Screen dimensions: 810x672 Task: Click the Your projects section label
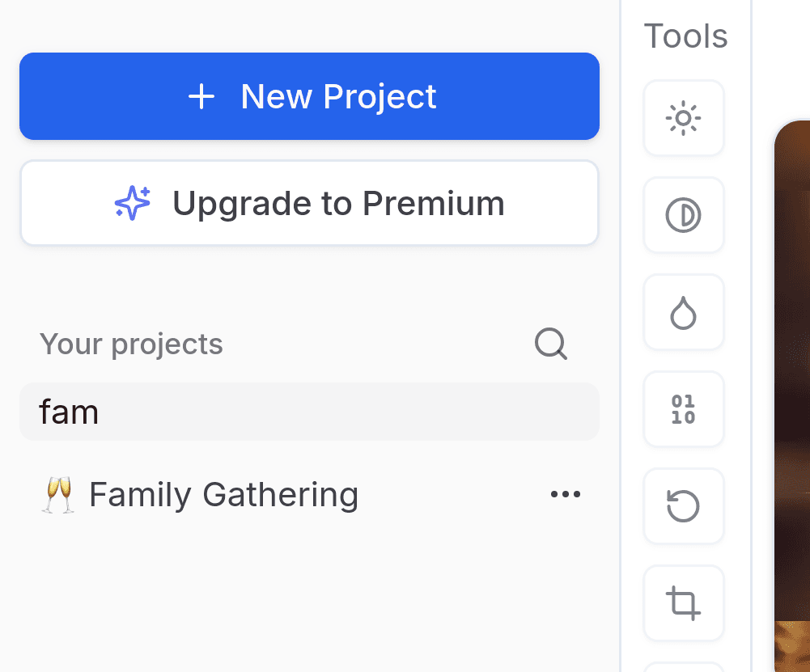tap(131, 344)
